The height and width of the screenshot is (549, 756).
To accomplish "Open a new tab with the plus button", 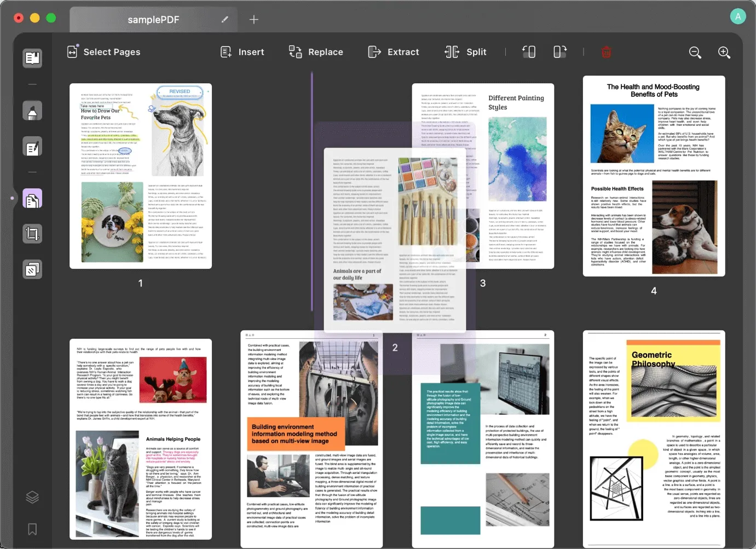I will (x=253, y=20).
